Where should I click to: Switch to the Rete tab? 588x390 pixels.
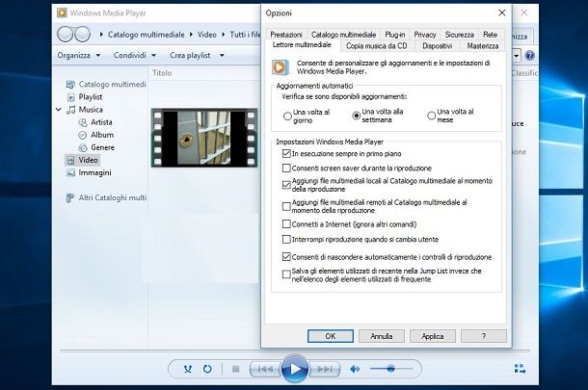490,35
